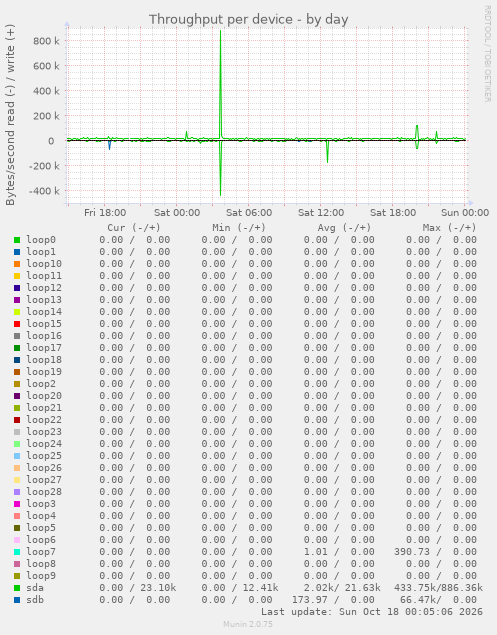Viewport: 497px width, 635px height.
Task: Select the 'loop13' legend label
Action: (44, 300)
